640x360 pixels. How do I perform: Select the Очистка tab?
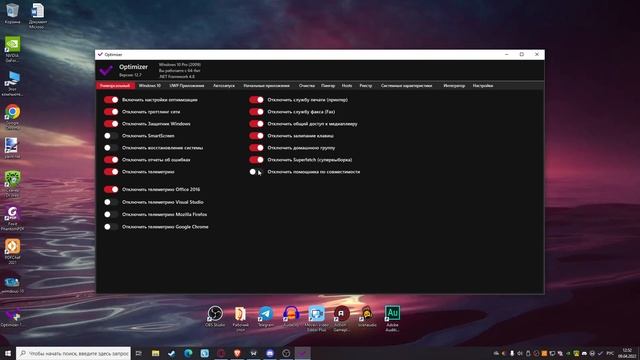point(307,86)
